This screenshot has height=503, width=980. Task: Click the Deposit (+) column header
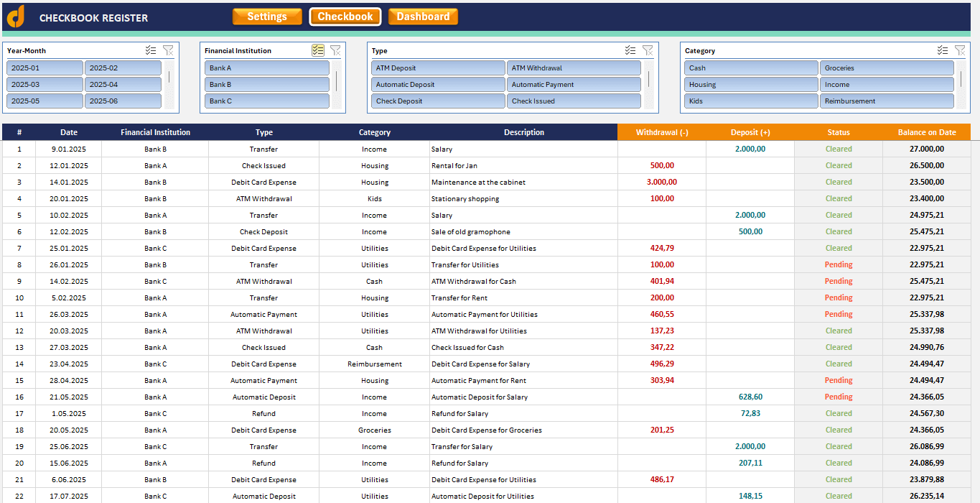[x=750, y=132]
